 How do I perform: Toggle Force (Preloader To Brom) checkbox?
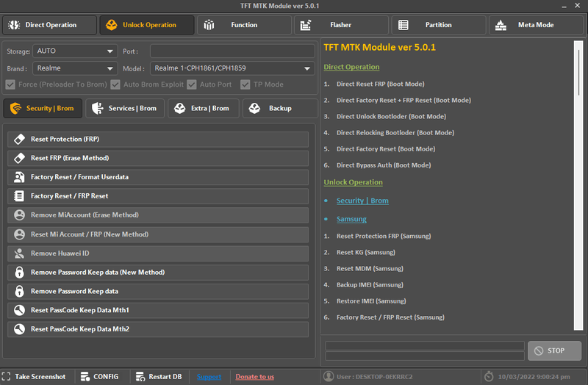(10, 84)
